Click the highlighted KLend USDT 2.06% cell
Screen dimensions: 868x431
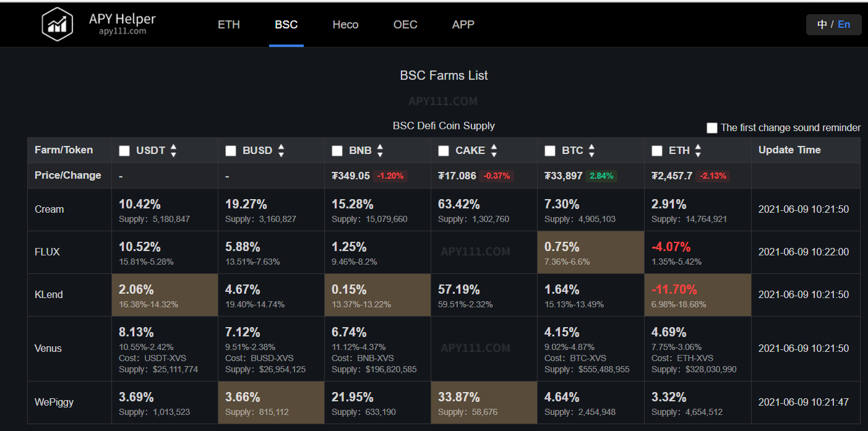pos(165,295)
